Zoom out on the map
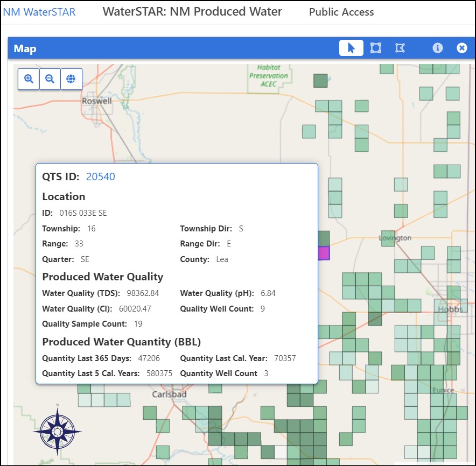The width and height of the screenshot is (476, 466). coord(50,79)
